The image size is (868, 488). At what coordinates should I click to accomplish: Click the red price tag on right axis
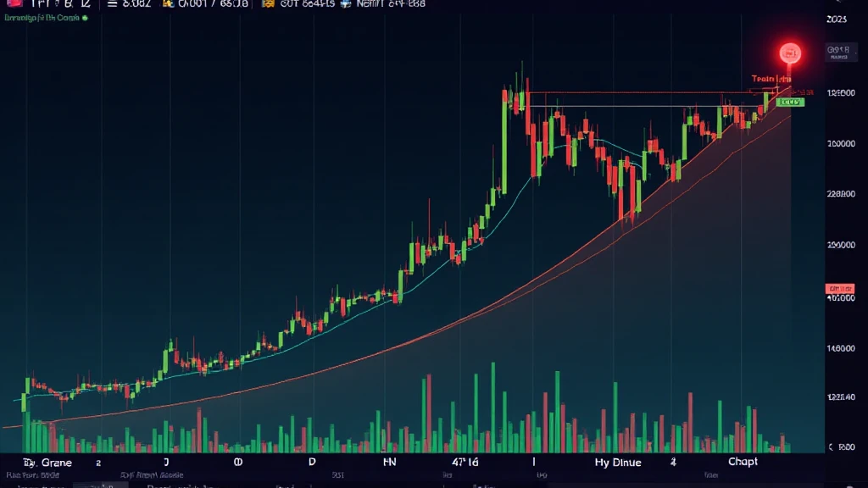point(839,288)
